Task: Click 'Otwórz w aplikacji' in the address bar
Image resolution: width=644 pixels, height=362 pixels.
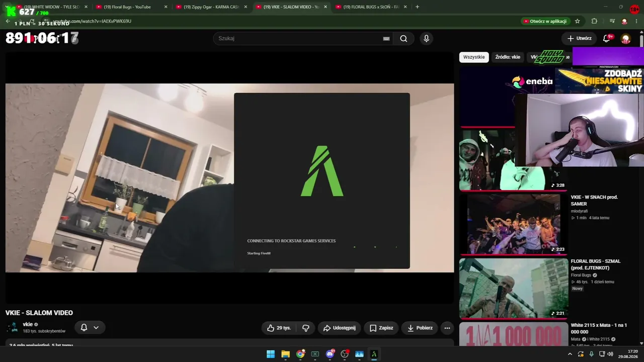Action: [x=545, y=21]
